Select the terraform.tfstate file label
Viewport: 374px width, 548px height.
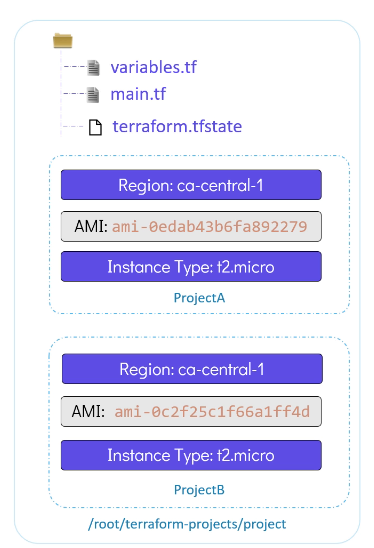coord(177,127)
